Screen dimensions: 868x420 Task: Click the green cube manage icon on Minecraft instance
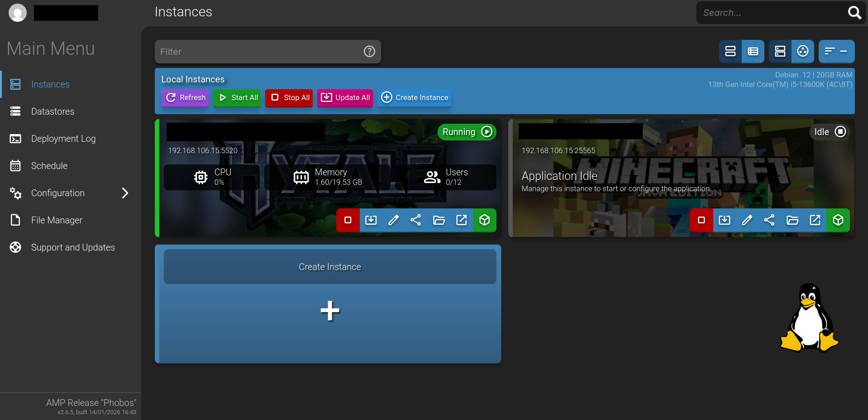point(838,220)
